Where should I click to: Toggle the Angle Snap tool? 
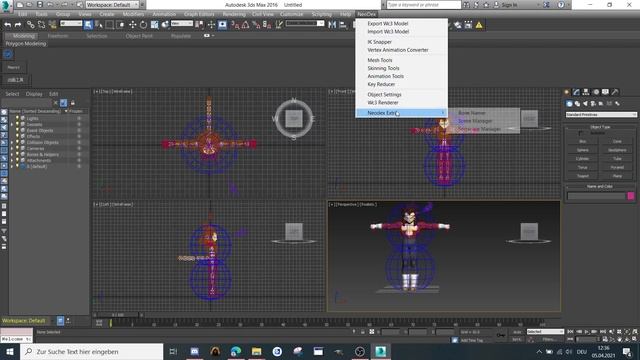(245, 25)
